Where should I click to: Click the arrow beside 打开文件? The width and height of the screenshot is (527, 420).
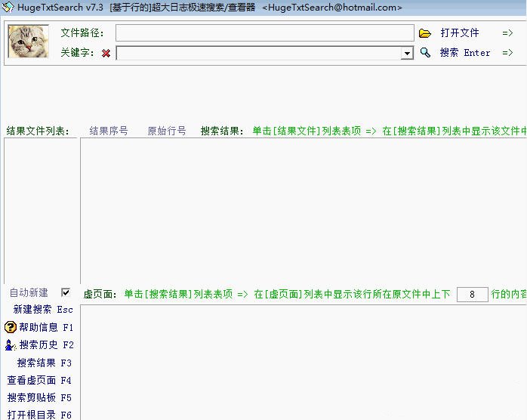click(507, 33)
